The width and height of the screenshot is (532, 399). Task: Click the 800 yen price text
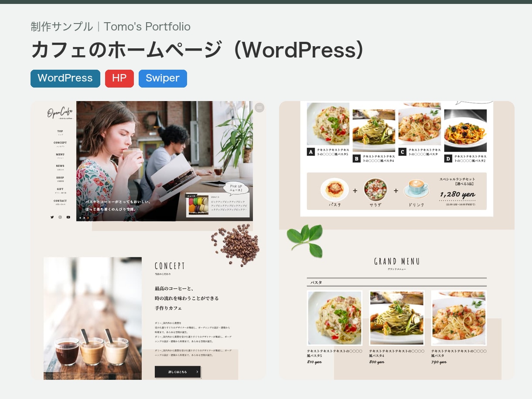click(377, 362)
